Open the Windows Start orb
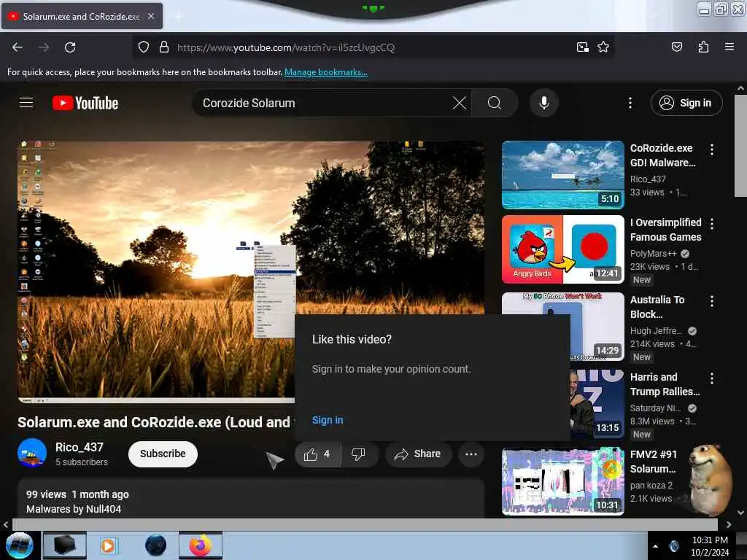Image resolution: width=747 pixels, height=560 pixels. click(x=19, y=545)
